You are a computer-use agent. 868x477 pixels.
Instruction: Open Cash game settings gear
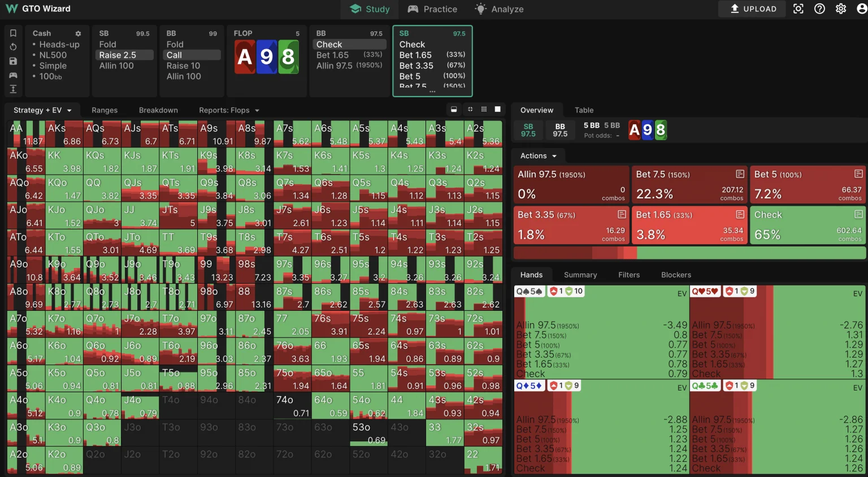[x=78, y=34]
